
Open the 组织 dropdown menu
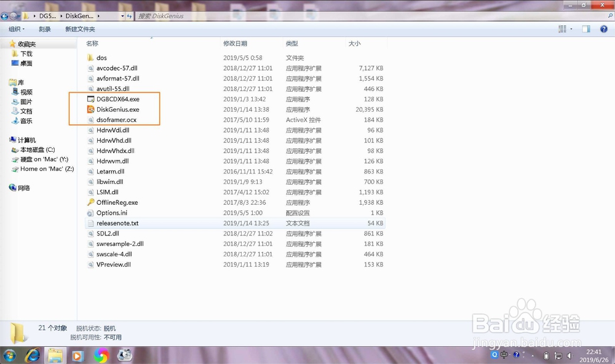coord(17,29)
